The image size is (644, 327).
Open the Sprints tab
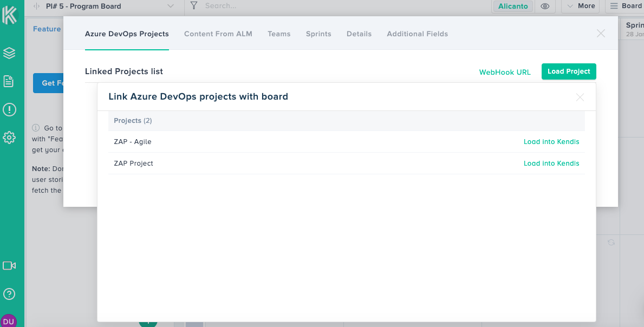[318, 34]
